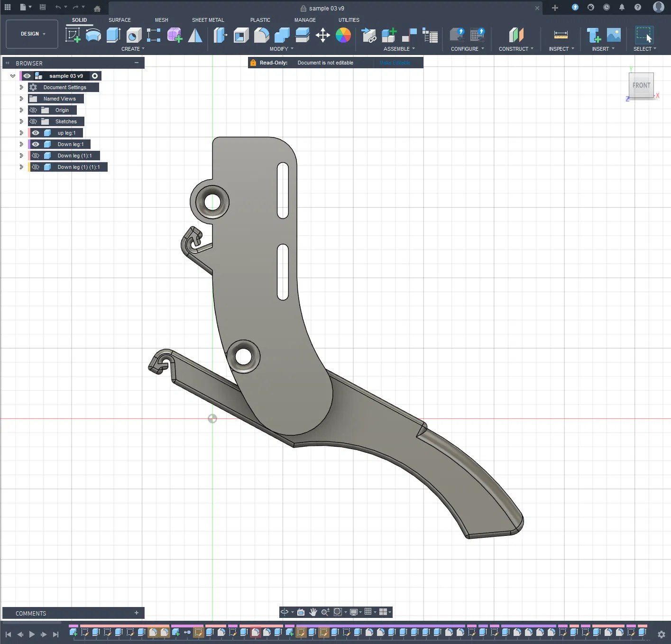Screen dimensions: 671x644
Task: Select the Create Sketch tool
Action: (73, 35)
